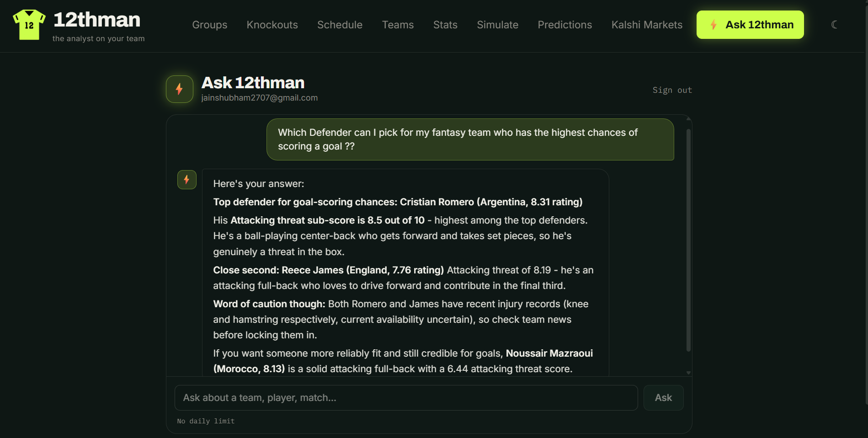Viewport: 868px width, 438px height.
Task: Click the 'No daily limit' note
Action: (x=206, y=421)
